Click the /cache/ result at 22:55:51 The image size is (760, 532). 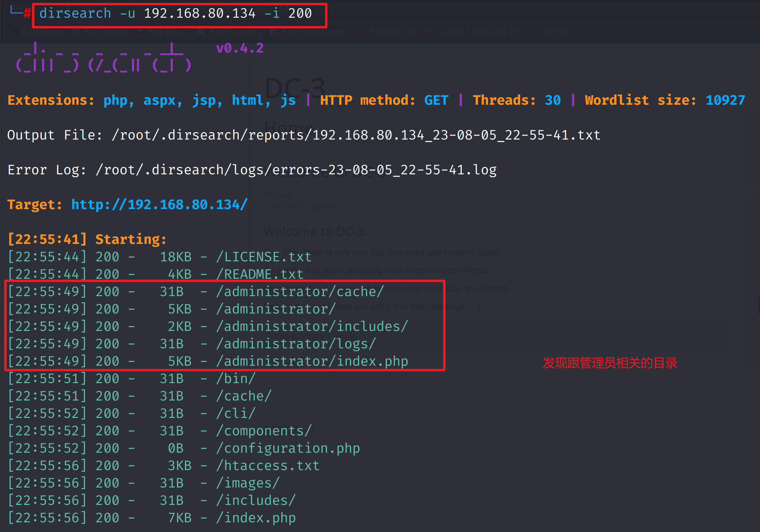(x=139, y=396)
